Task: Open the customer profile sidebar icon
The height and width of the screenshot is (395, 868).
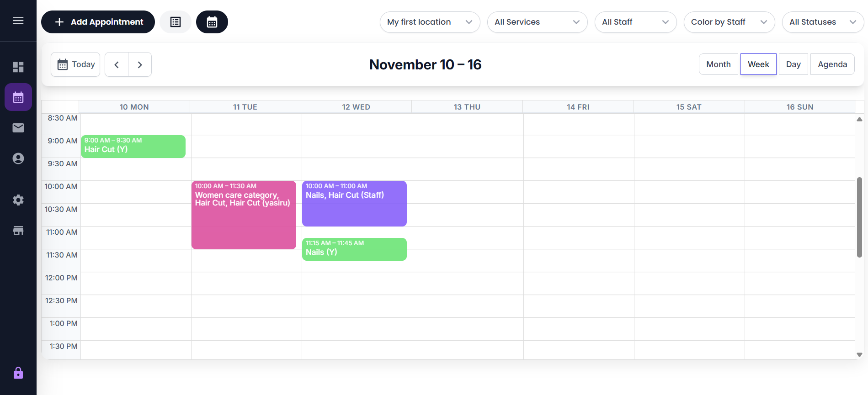Action: pos(18,158)
